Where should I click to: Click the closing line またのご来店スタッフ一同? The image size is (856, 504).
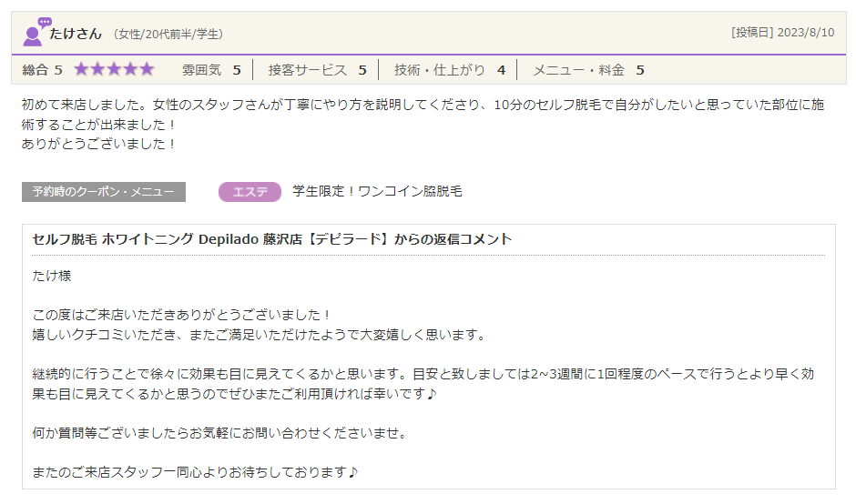click(196, 471)
